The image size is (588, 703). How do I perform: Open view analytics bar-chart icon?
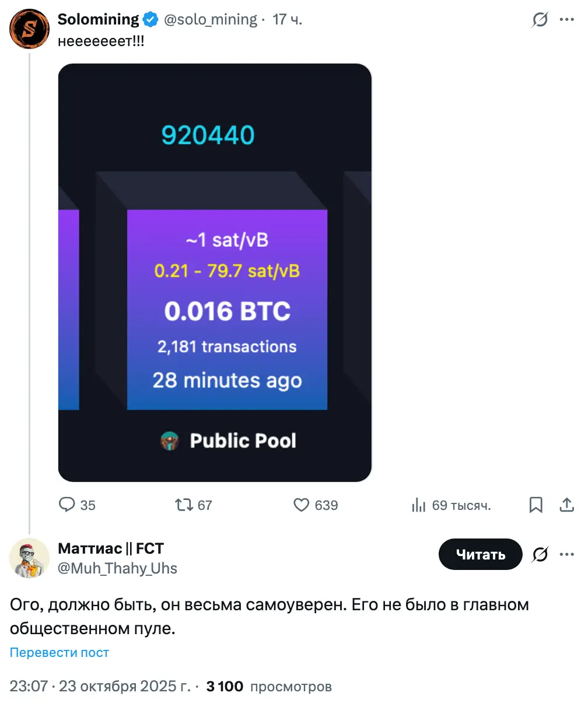(419, 505)
